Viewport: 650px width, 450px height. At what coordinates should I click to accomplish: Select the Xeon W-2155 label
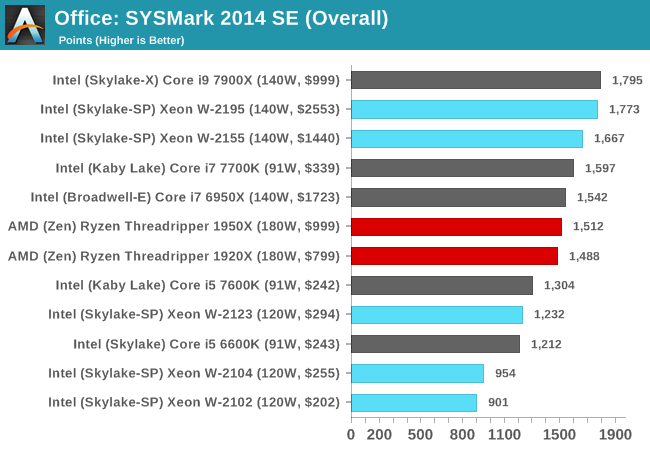[190, 138]
